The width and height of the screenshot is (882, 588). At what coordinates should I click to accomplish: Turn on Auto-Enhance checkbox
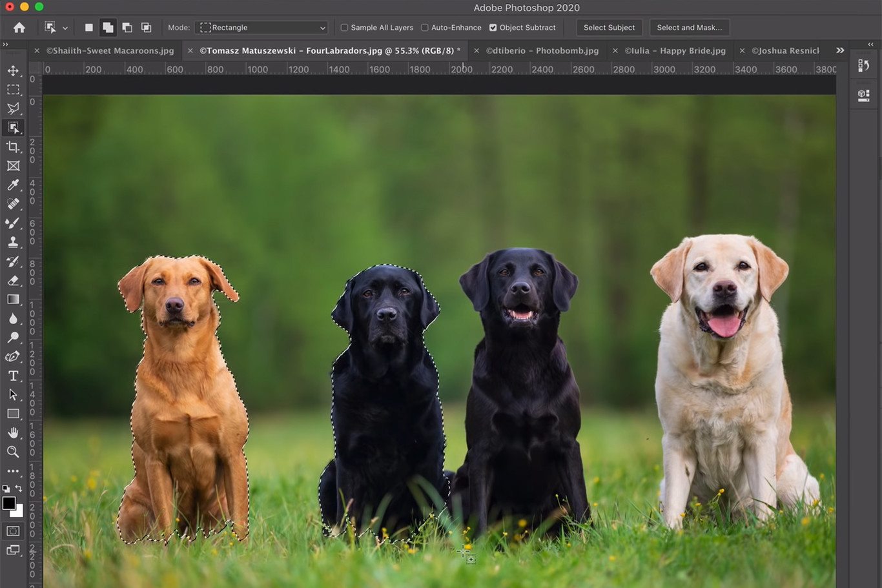click(x=424, y=28)
